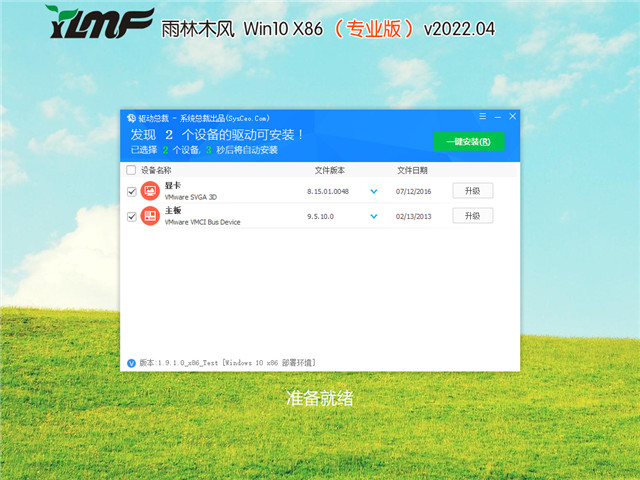
Task: Minimize the driver installer window
Action: 498,117
